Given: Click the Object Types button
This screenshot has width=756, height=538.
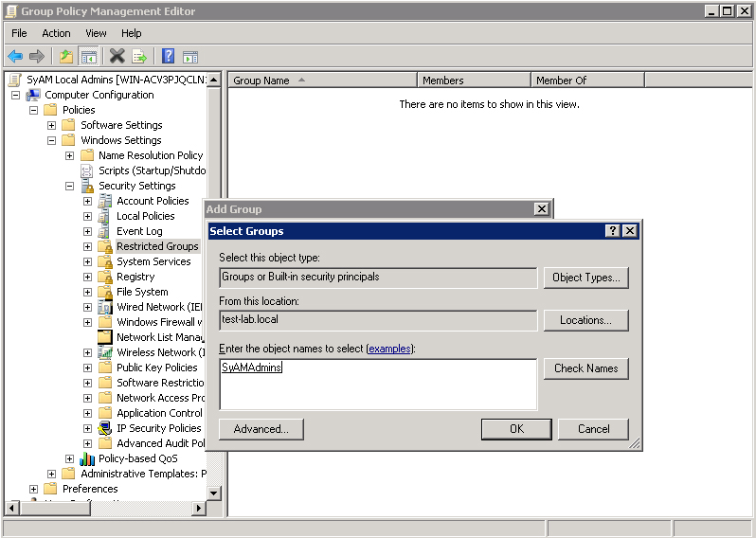Looking at the screenshot, I should (585, 278).
